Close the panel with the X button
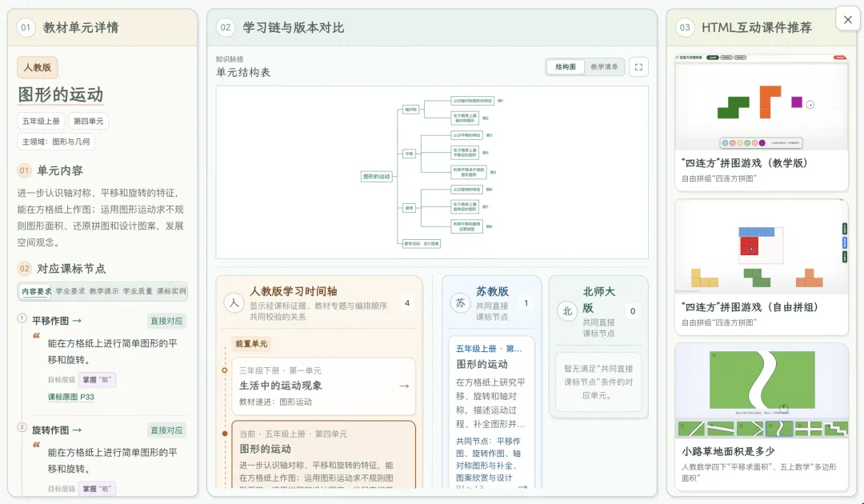The image size is (864, 504). point(847,20)
